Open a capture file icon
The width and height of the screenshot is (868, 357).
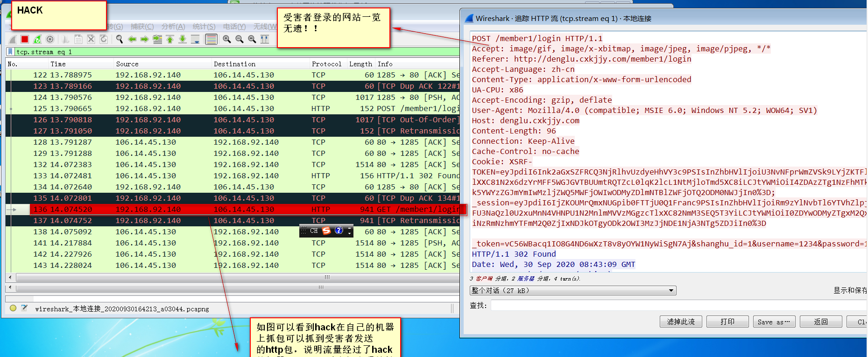point(66,39)
